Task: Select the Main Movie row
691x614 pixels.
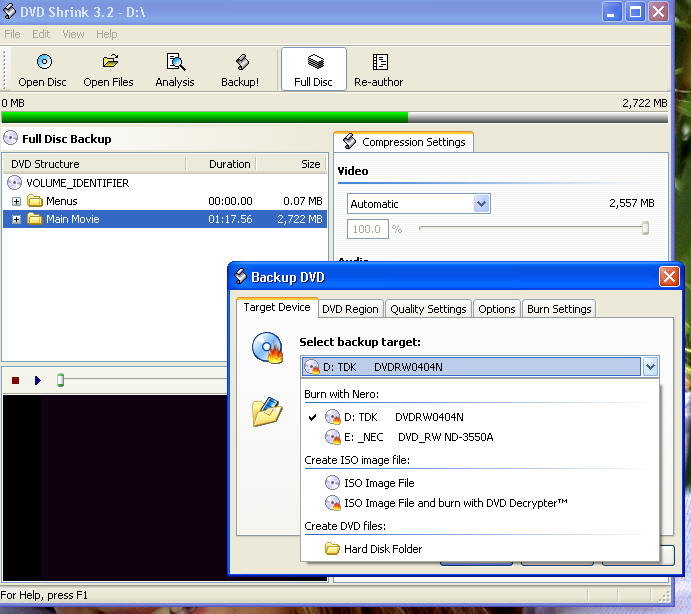Action: click(165, 219)
